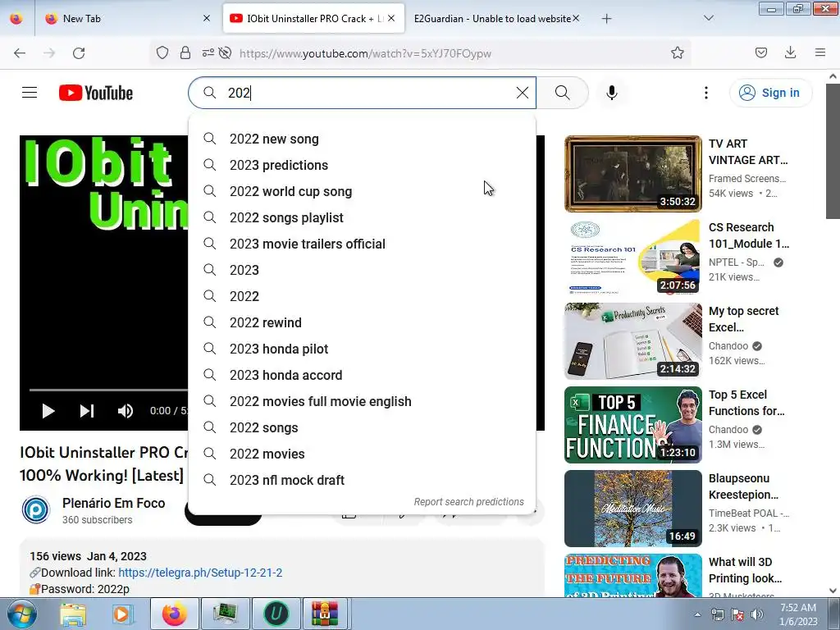Show hidden tray icons arrow
The image size is (840, 630).
pos(697,614)
